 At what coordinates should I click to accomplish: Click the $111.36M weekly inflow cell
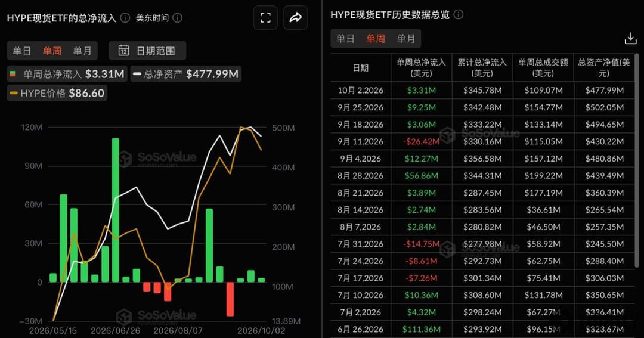(x=421, y=330)
